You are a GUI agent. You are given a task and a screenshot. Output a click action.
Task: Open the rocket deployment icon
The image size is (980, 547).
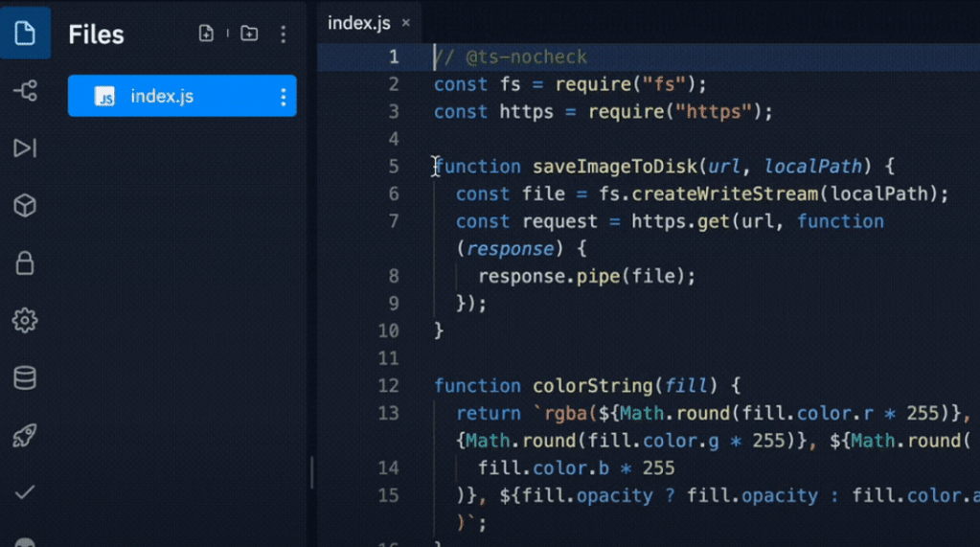pos(25,435)
